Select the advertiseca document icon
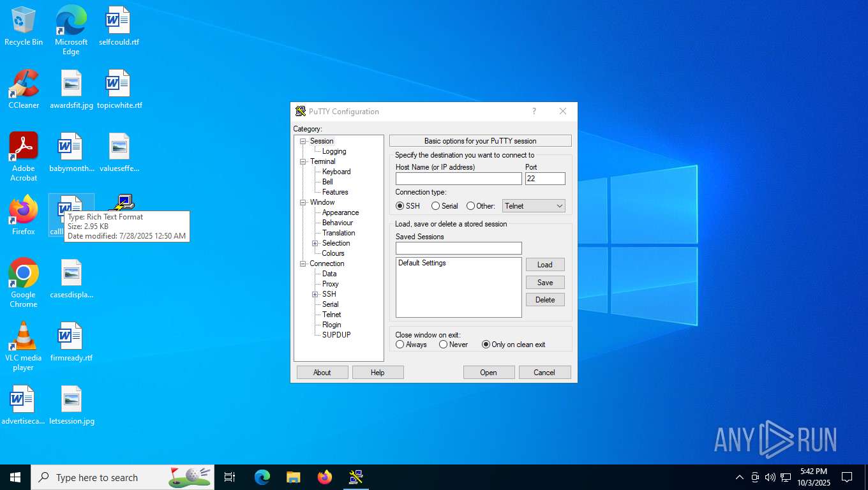The height and width of the screenshot is (490, 868). coord(24,406)
